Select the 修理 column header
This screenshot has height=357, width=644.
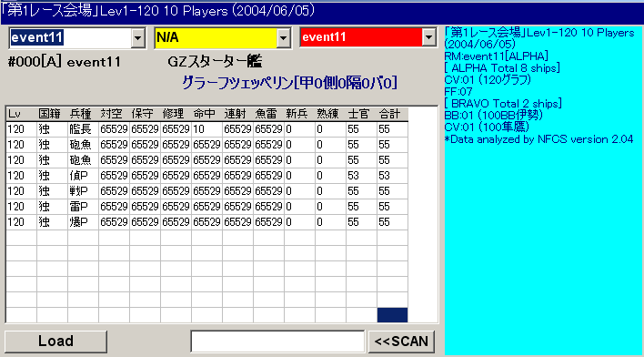[176, 114]
